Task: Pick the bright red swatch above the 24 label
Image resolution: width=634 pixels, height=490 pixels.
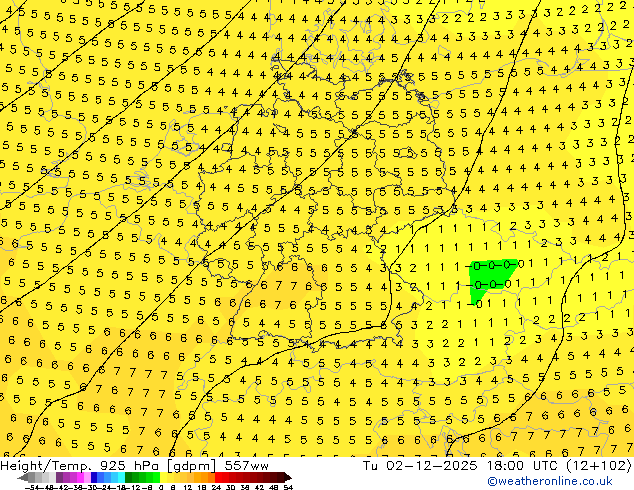Action: point(218,477)
